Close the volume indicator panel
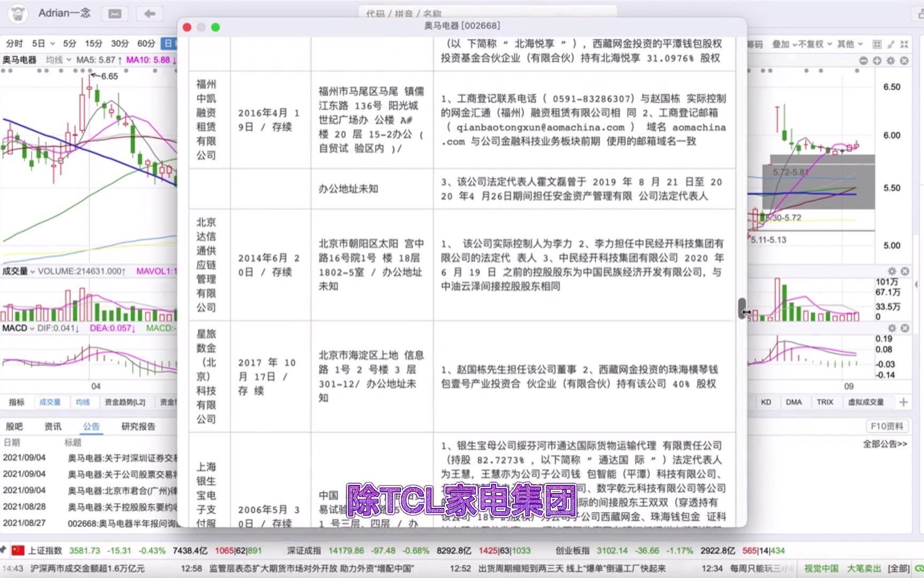Image resolution: width=924 pixels, height=578 pixels. (905, 271)
